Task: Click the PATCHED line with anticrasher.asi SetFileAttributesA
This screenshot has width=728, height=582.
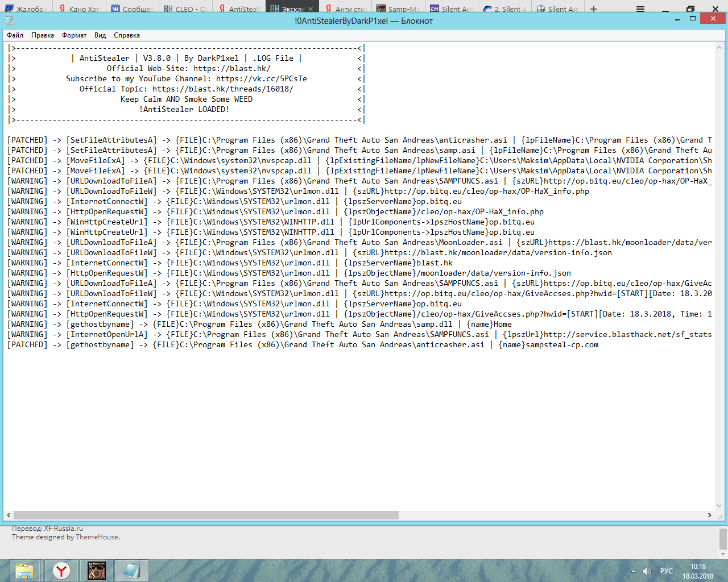Action: [359, 140]
